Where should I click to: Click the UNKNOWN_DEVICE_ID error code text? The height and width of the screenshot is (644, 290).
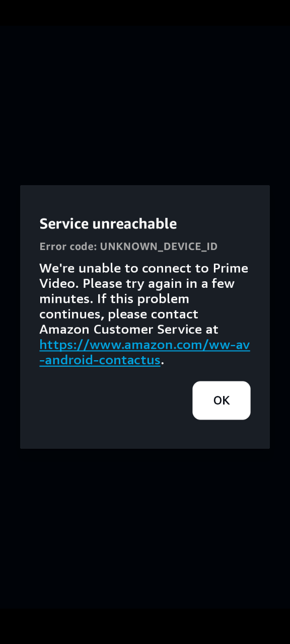159,247
